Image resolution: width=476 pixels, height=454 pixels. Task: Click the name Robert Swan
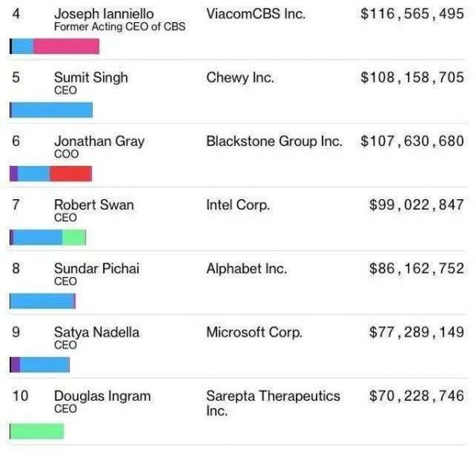coord(94,205)
